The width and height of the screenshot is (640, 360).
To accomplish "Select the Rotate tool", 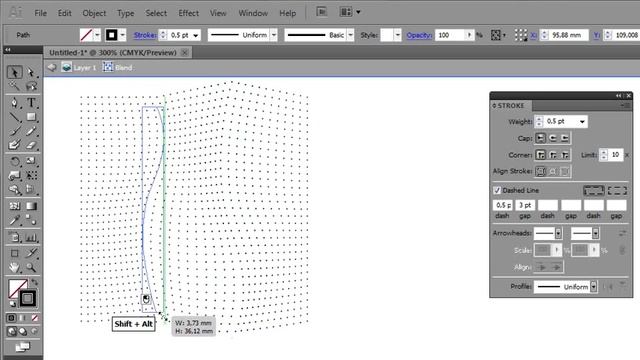I will [x=15, y=161].
